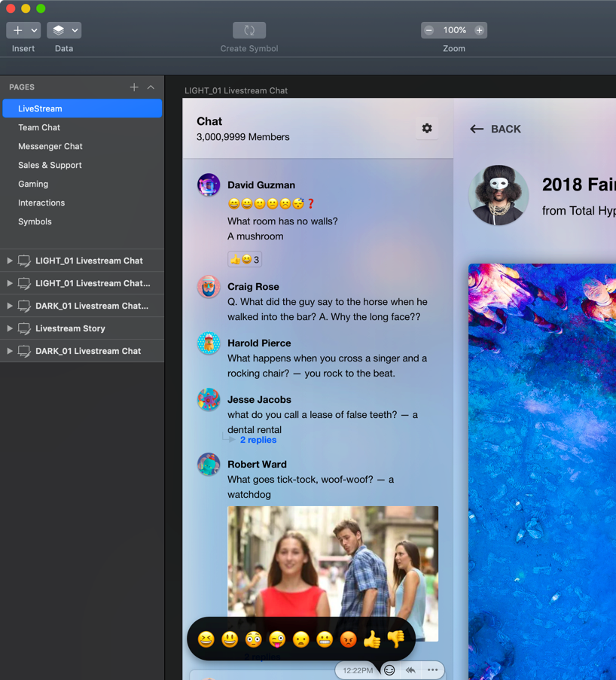The height and width of the screenshot is (680, 616).
Task: Click the thumbs down emoji reaction
Action: (x=396, y=639)
